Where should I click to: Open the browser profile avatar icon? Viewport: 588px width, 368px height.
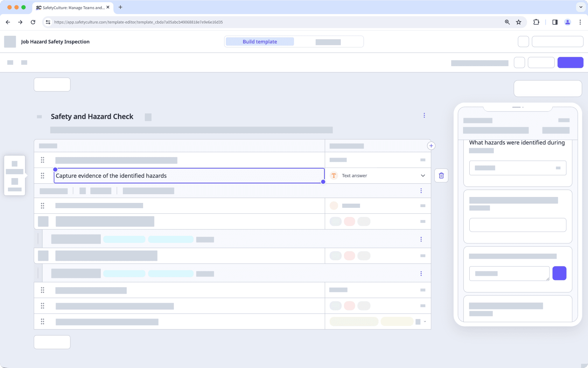[567, 22]
